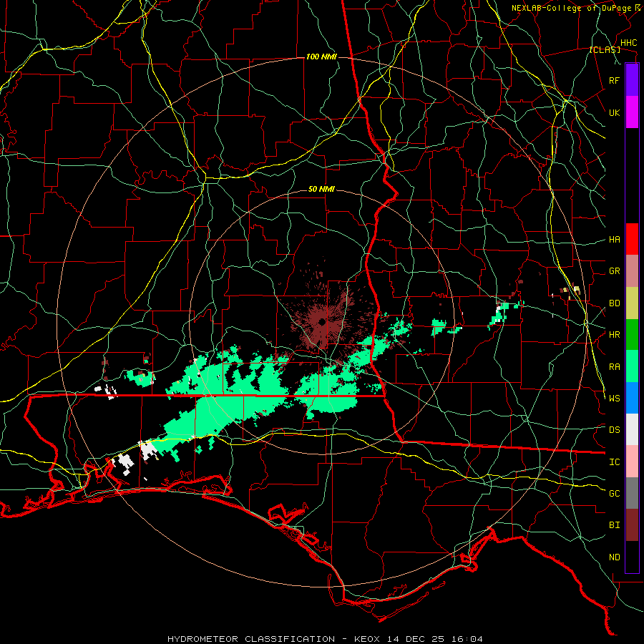Click the HYDROMETEOR CLASSIFICATION caption text
This screenshot has width=644, height=644.
click(251, 639)
